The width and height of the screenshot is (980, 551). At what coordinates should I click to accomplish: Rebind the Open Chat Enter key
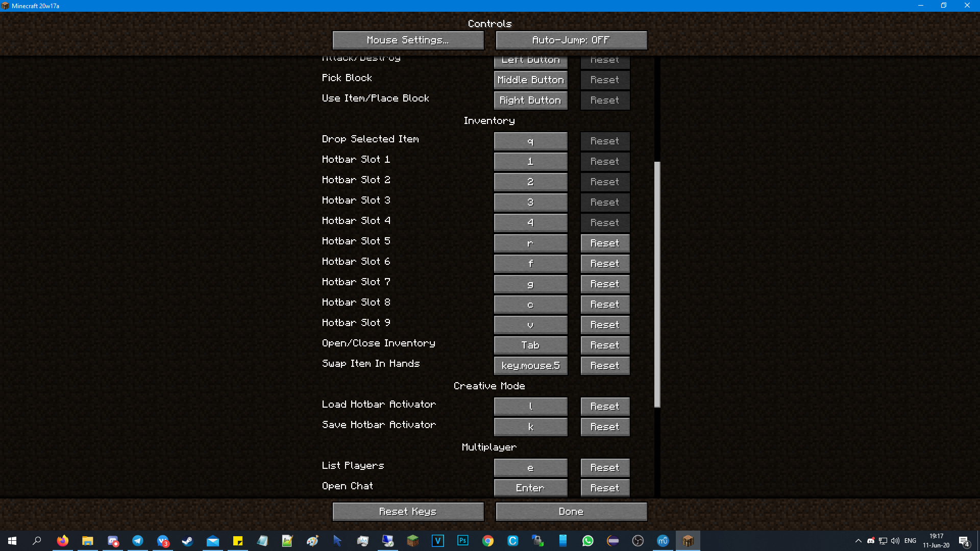click(530, 488)
